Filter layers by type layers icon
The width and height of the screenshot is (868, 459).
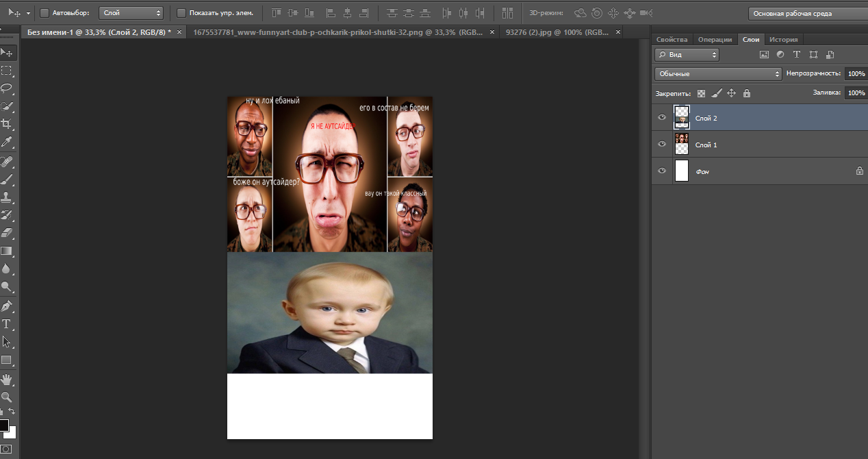[x=797, y=55]
